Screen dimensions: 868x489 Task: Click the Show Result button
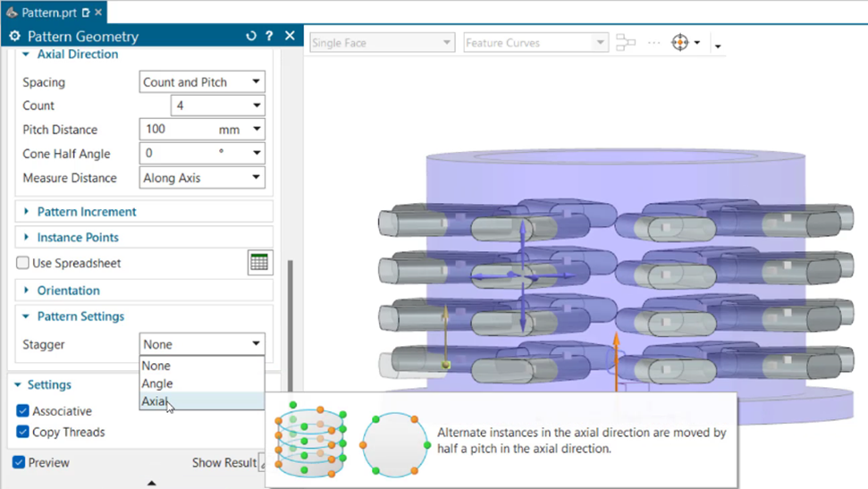tap(225, 463)
